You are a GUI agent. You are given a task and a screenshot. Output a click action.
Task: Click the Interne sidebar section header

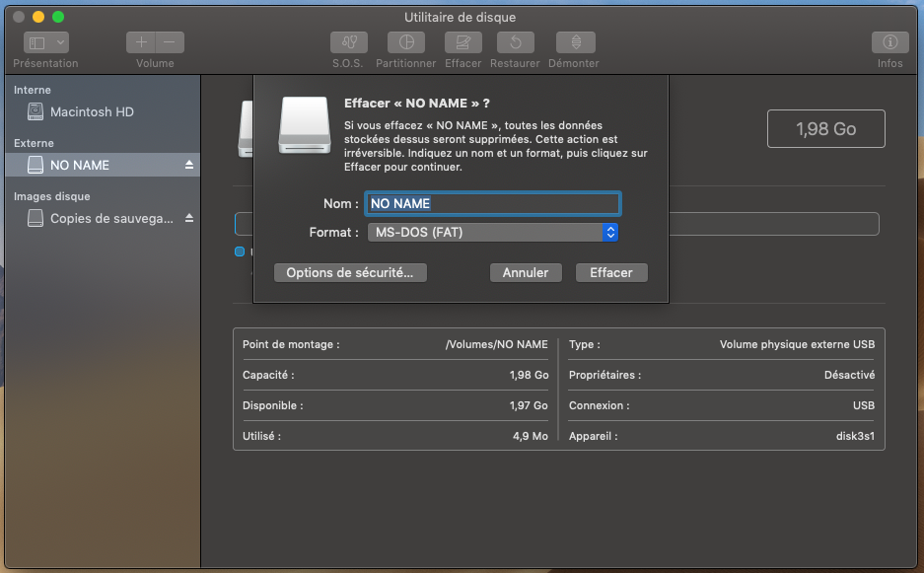click(x=33, y=90)
